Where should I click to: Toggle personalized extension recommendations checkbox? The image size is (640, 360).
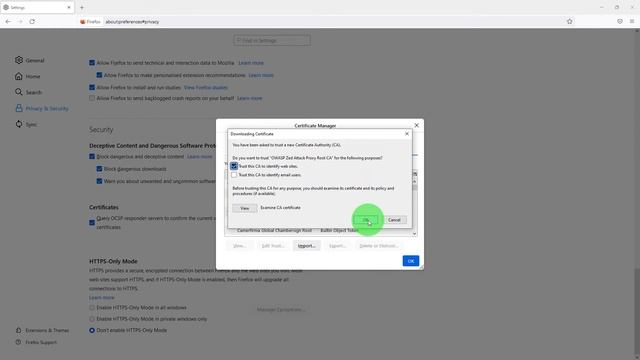(x=99, y=75)
